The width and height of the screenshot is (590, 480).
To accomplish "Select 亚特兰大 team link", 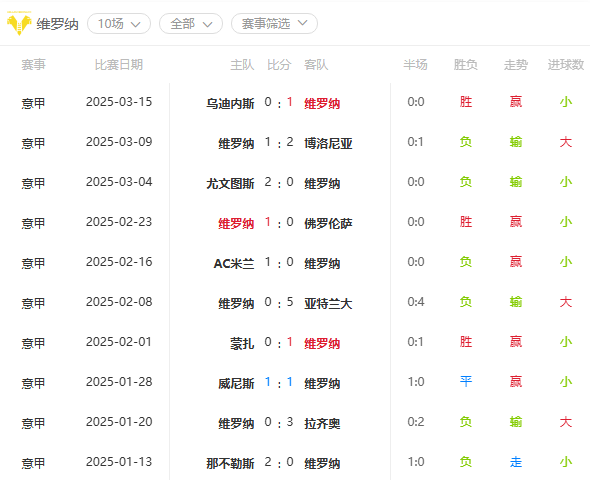I will tap(328, 303).
